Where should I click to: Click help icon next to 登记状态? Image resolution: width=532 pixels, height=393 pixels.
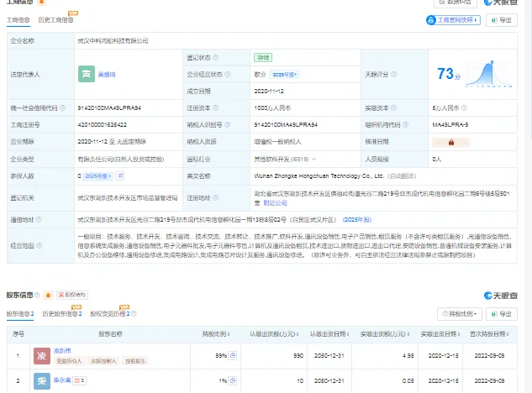tap(215, 57)
